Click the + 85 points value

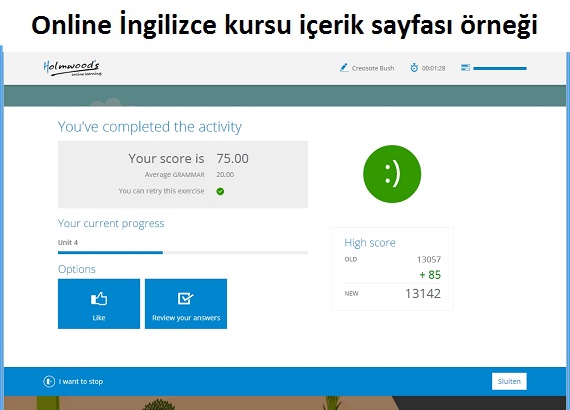pyautogui.click(x=430, y=275)
